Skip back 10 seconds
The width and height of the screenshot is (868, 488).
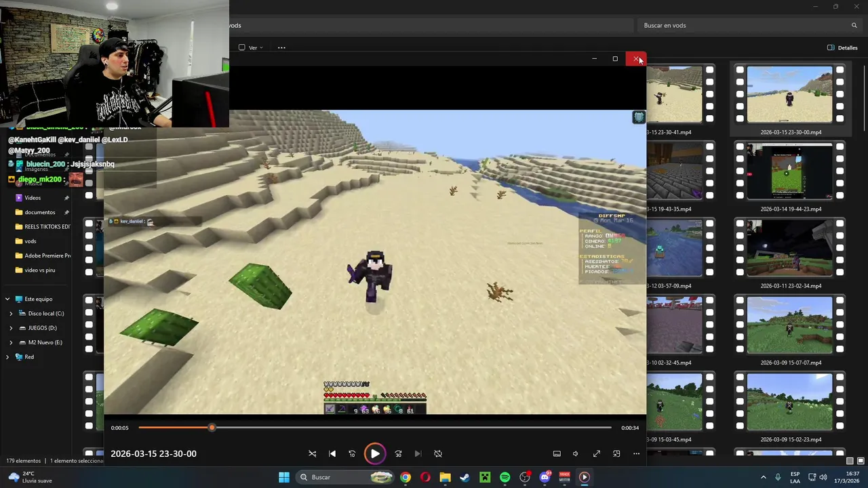352,453
